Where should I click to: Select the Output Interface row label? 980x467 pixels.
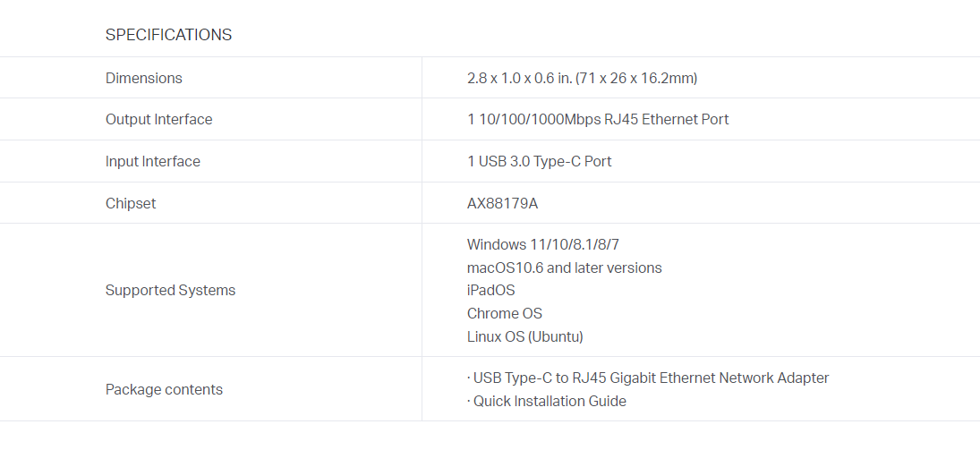pos(158,119)
